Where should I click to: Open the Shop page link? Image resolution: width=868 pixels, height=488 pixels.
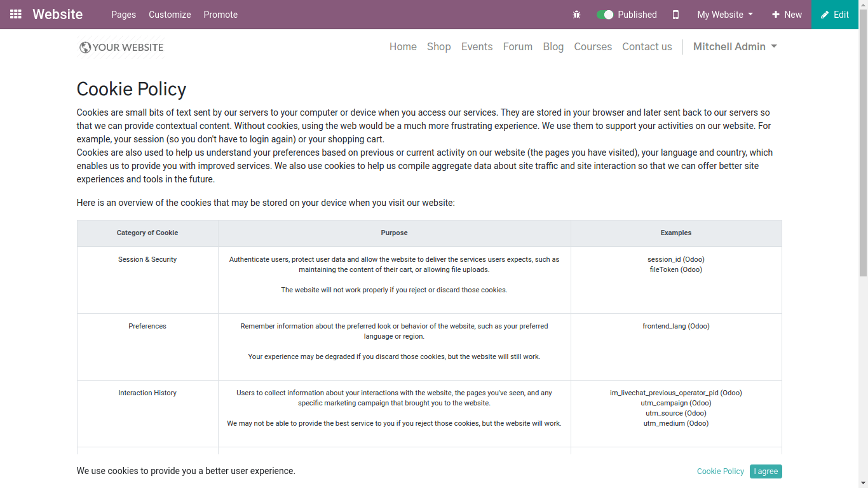tap(439, 46)
